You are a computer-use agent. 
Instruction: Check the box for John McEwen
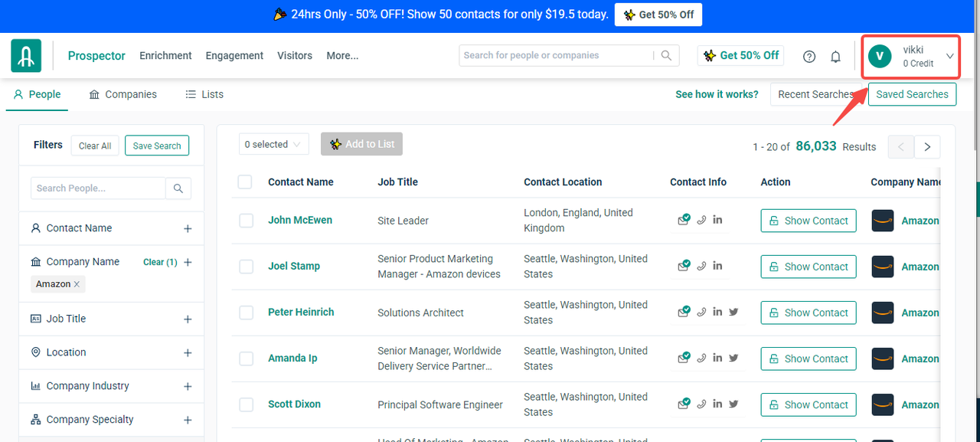click(x=246, y=221)
